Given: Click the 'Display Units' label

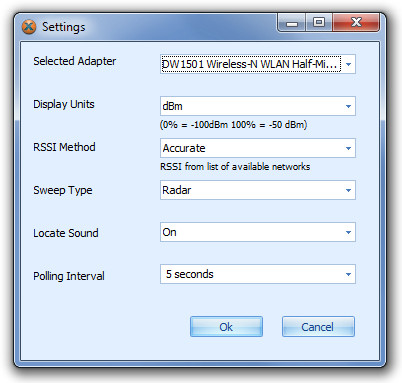Looking at the screenshot, I should click(64, 104).
